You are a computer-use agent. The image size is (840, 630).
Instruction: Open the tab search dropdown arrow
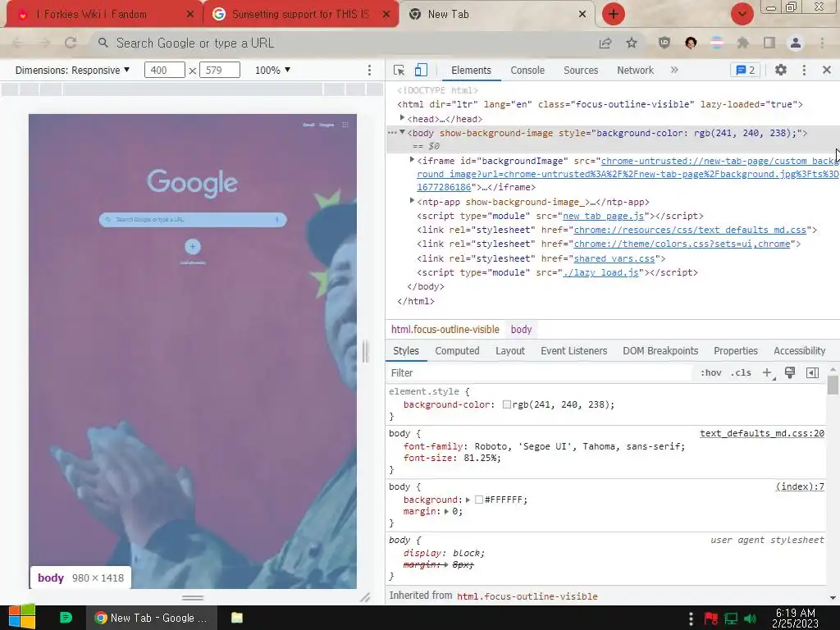742,14
